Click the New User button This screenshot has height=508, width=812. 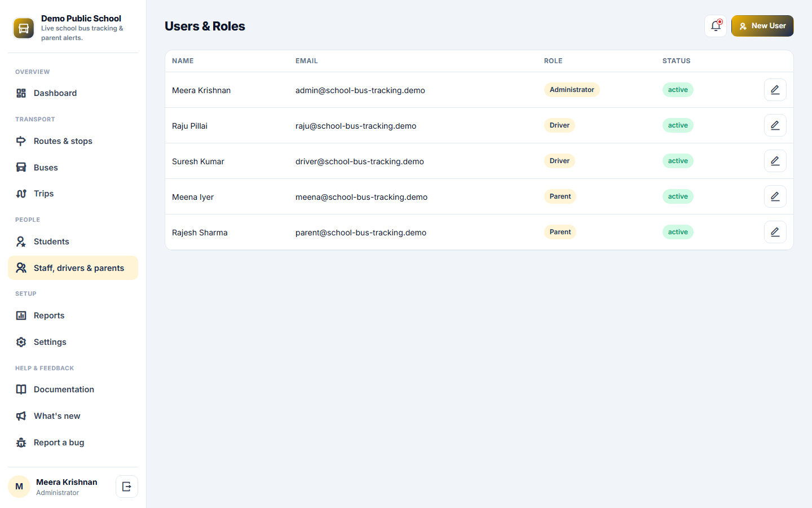click(x=762, y=26)
